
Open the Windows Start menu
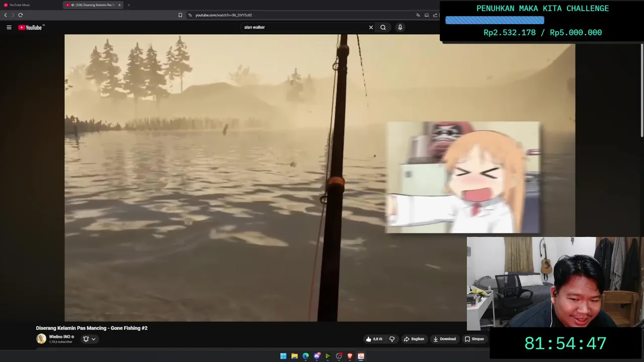point(283,356)
